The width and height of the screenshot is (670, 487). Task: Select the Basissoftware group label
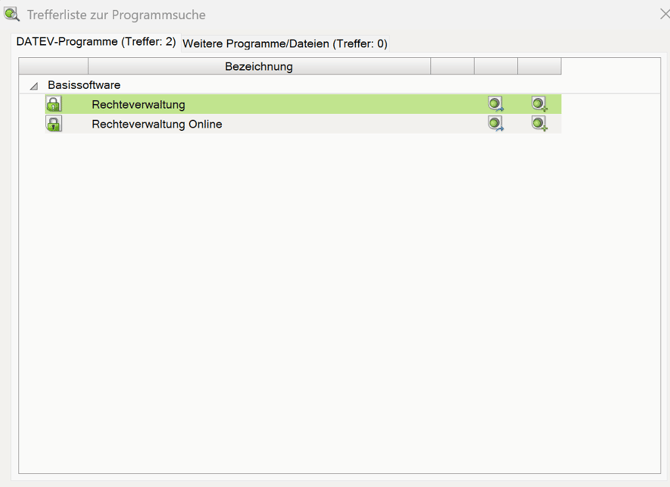click(84, 85)
